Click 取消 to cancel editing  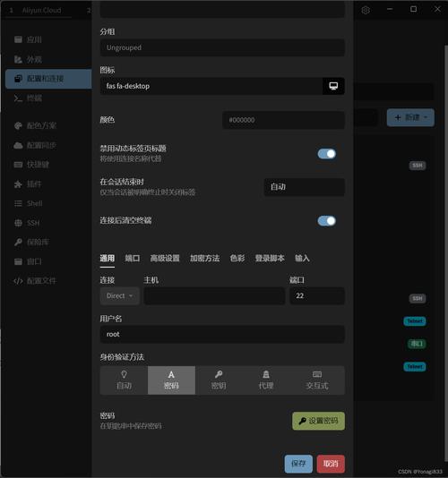click(331, 464)
